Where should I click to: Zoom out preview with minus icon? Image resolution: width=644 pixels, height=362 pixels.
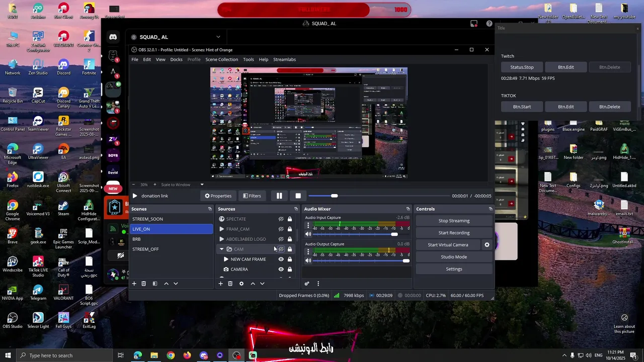coord(134,185)
